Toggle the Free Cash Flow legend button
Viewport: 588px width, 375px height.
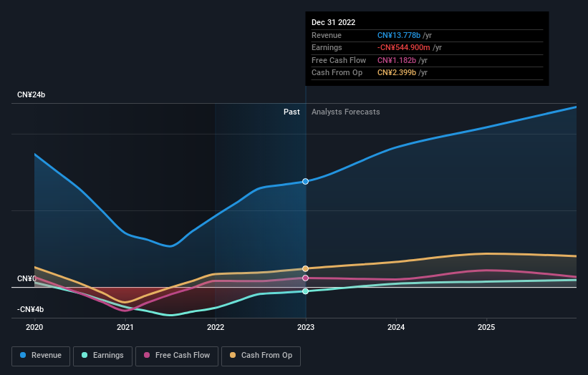[177, 356]
